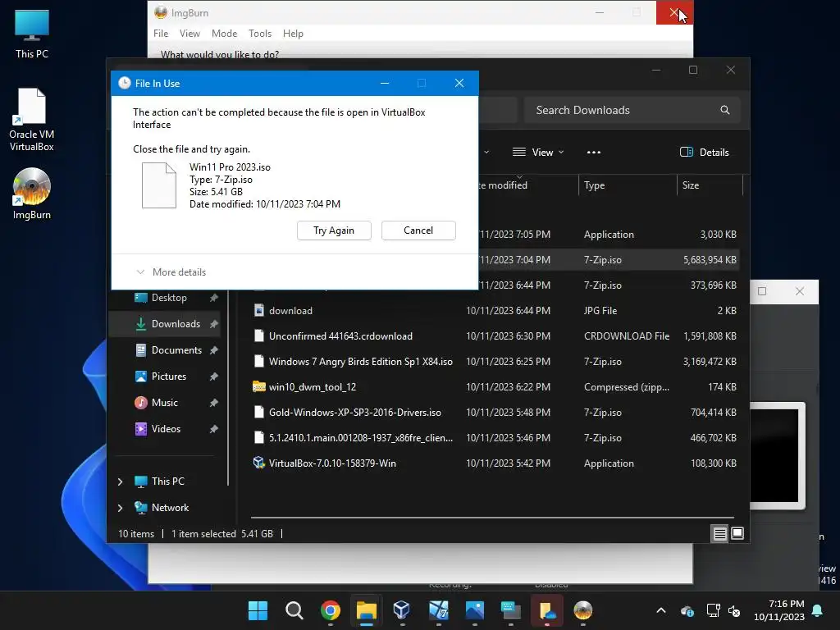Select Windows 7 Angry Birds Edition iso
840x630 pixels.
(x=495, y=362)
